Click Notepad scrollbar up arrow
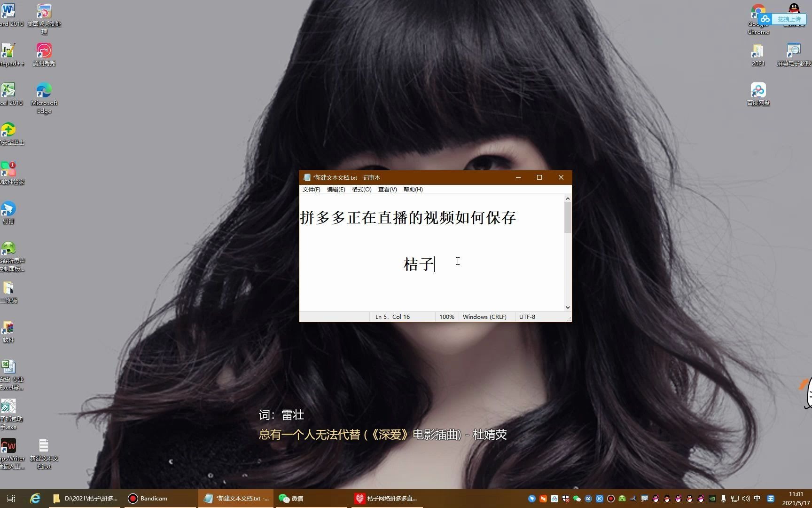This screenshot has height=508, width=812. [x=568, y=199]
